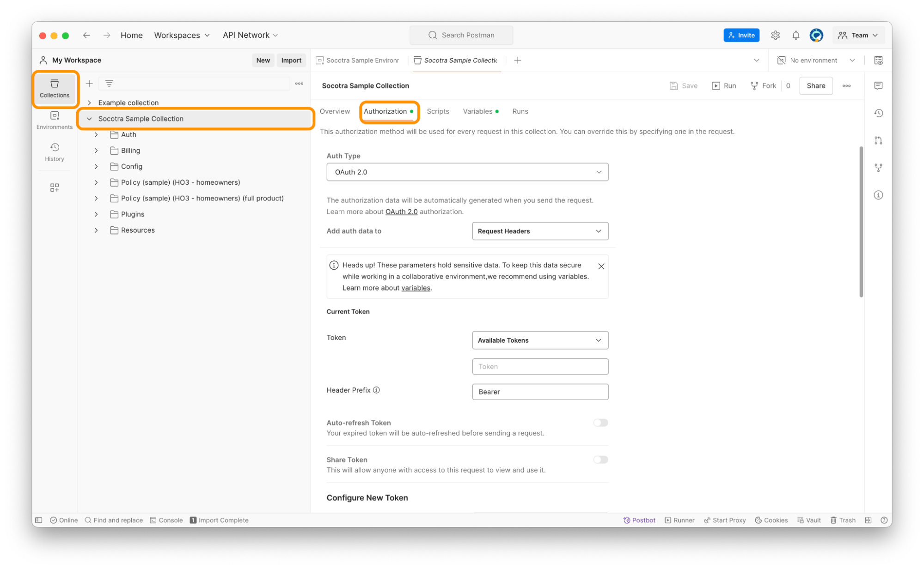
Task: Click the filter collections icon
Action: point(109,84)
